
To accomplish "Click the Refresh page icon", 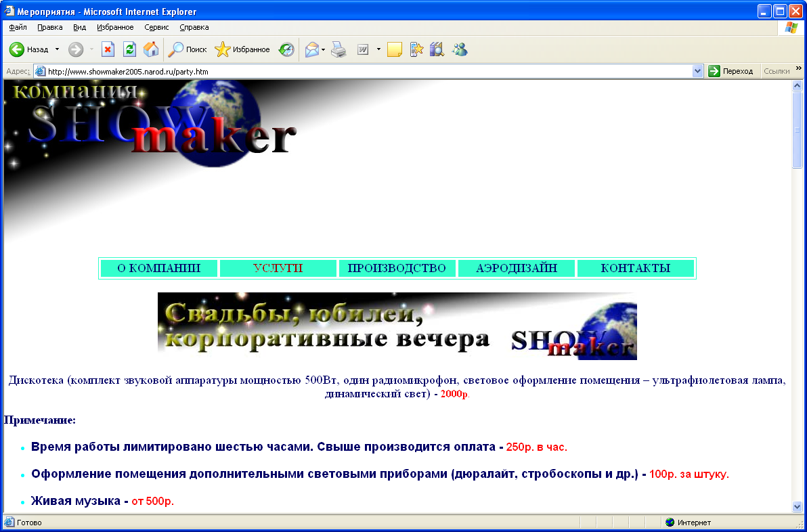I will [x=130, y=49].
